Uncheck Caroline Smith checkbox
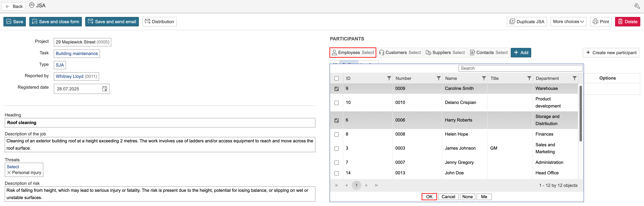This screenshot has height=206, width=644. pos(337,89)
